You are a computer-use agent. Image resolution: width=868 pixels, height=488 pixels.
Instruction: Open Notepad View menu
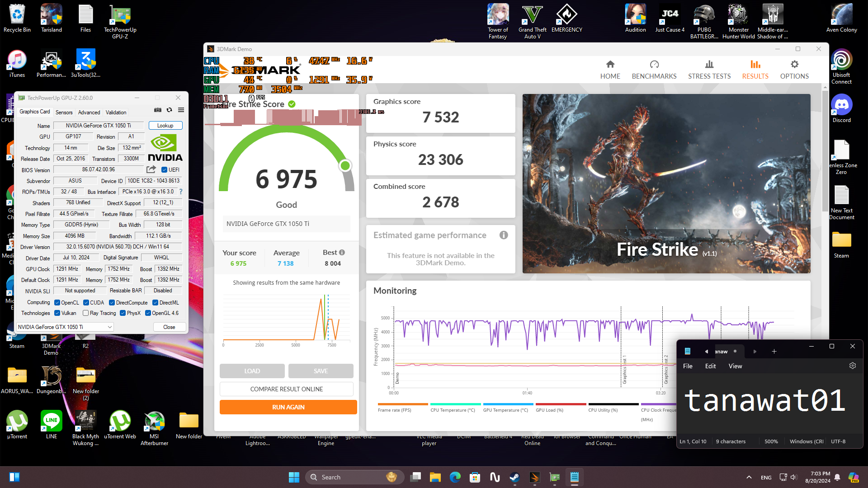(735, 366)
